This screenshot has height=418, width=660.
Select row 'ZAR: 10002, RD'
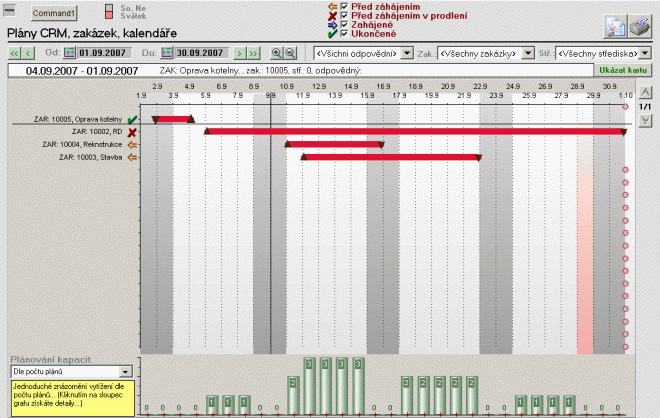click(x=97, y=132)
